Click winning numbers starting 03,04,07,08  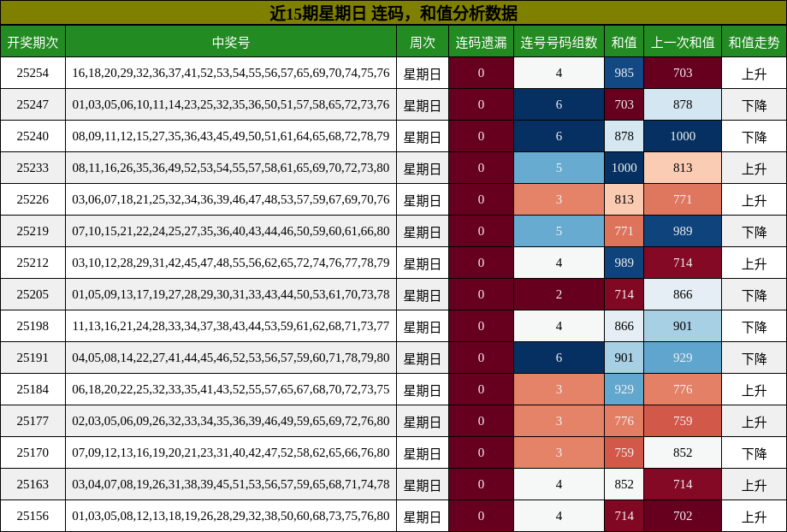(231, 484)
